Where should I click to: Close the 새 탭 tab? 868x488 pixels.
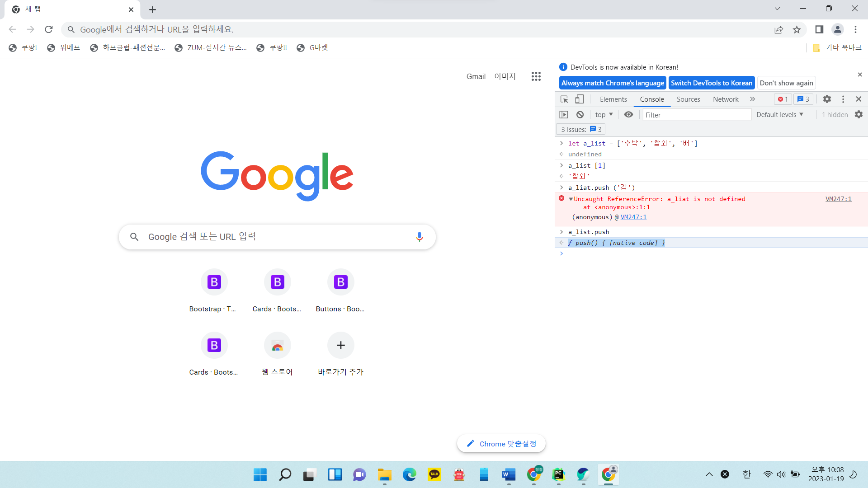(x=131, y=9)
